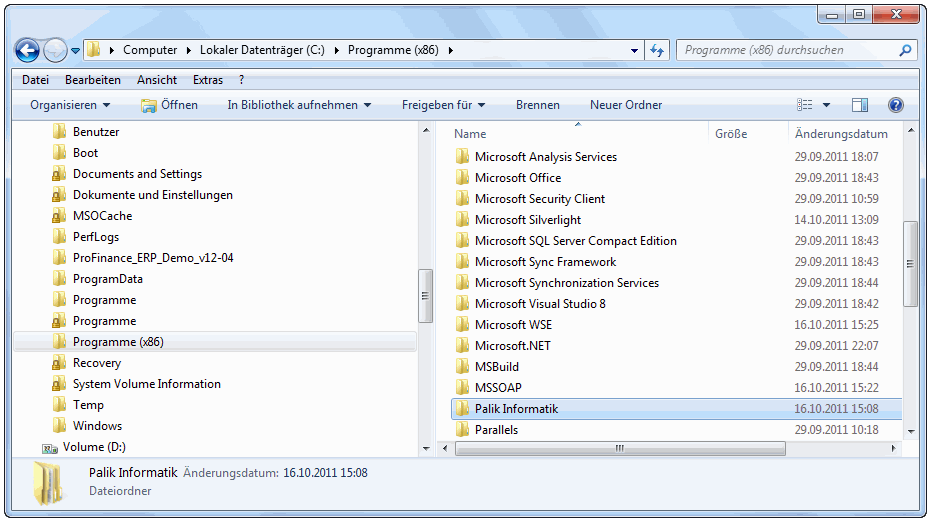Open the Extras menu
This screenshot has height=523, width=932.
(x=208, y=80)
